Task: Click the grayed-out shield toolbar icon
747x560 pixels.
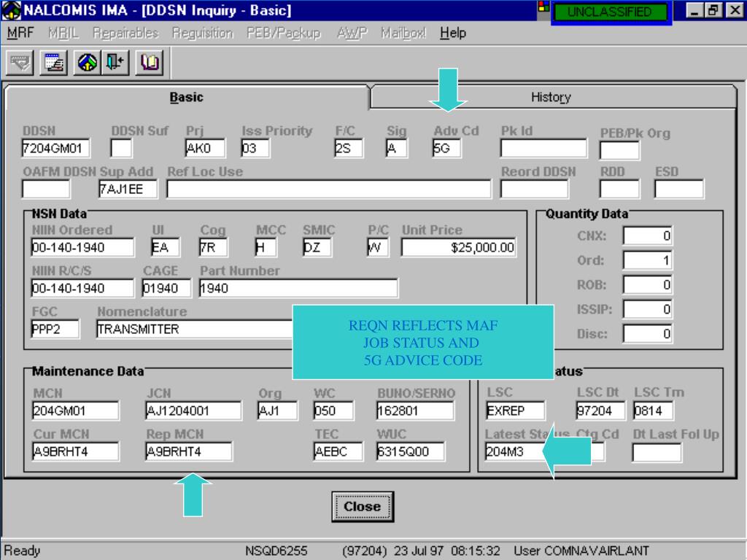Action: (20, 63)
